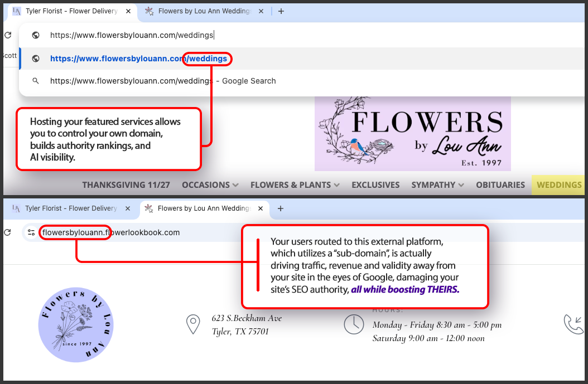Close Flowers by Lou Ann Weddings tab in top browser

(261, 11)
